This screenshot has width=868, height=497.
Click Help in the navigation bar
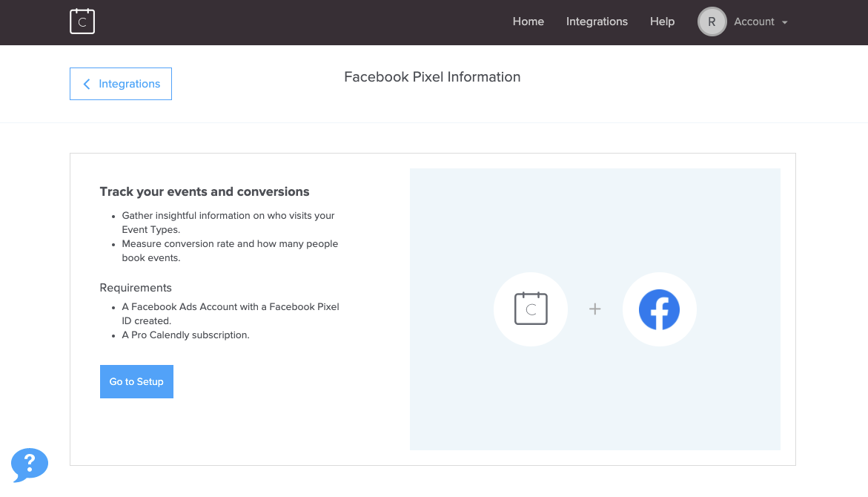pos(662,22)
